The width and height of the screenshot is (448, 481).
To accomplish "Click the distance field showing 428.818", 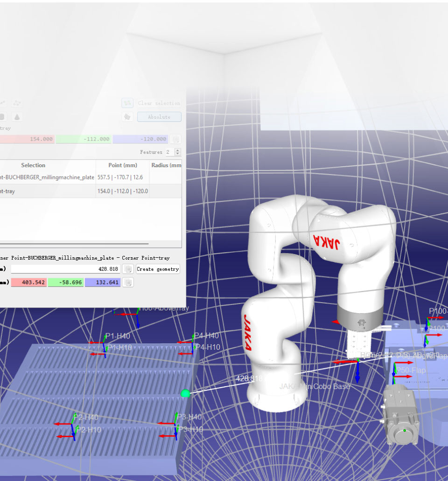I will pos(65,269).
